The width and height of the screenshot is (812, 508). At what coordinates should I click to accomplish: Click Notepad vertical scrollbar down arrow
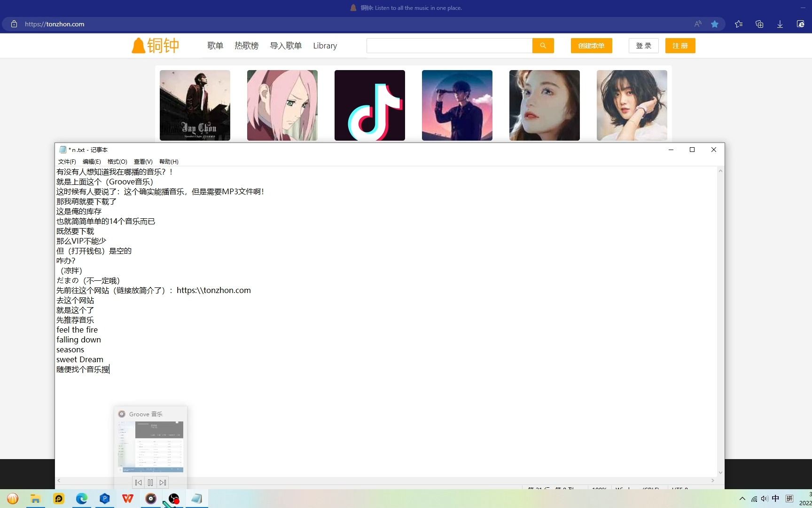point(720,473)
